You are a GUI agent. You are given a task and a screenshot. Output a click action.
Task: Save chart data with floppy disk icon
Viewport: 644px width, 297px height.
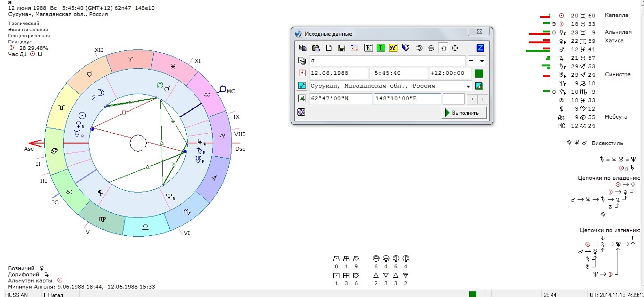pos(342,48)
